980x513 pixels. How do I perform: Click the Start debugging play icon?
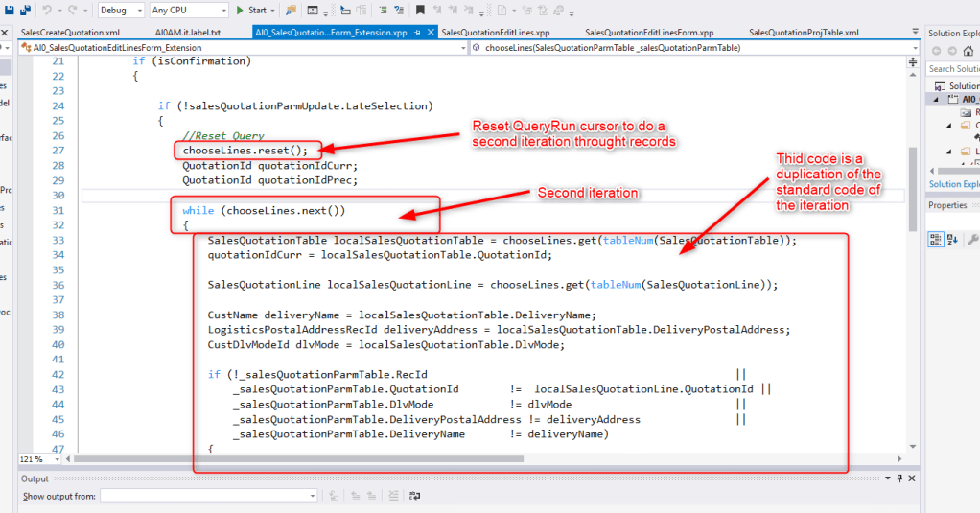[x=241, y=10]
